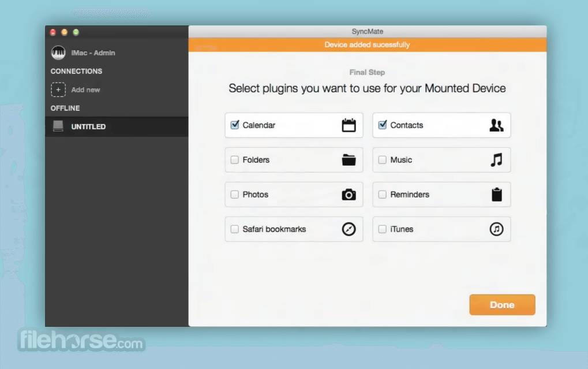588x369 pixels.
Task: Click the iTunes circled note icon
Action: point(496,229)
